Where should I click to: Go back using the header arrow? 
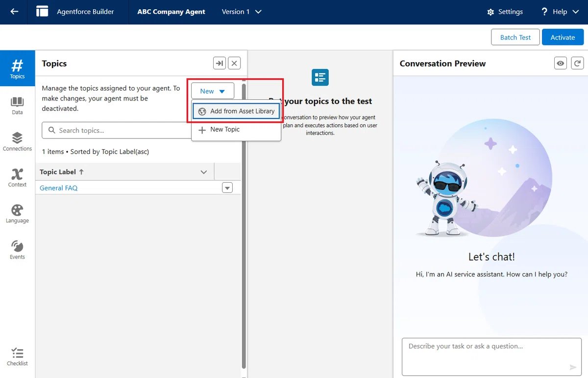tap(14, 12)
